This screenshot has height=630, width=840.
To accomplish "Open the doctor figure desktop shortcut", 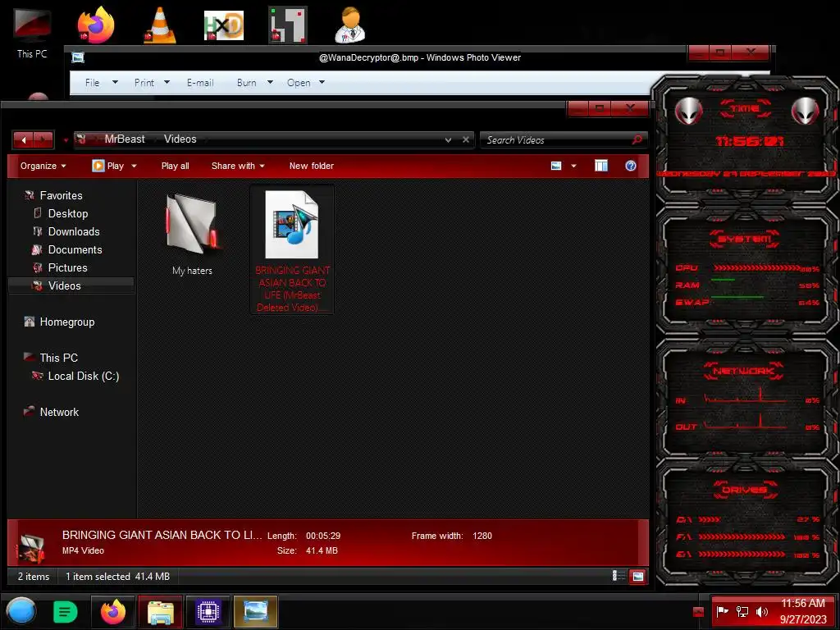I will (x=349, y=25).
